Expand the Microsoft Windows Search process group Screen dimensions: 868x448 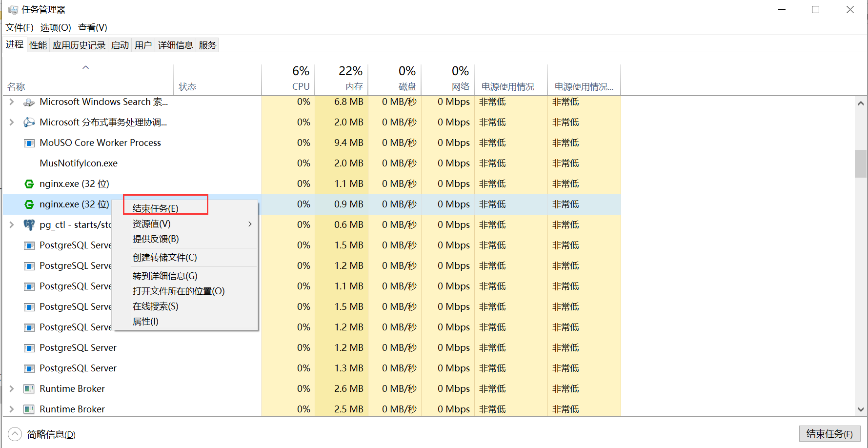pos(12,102)
